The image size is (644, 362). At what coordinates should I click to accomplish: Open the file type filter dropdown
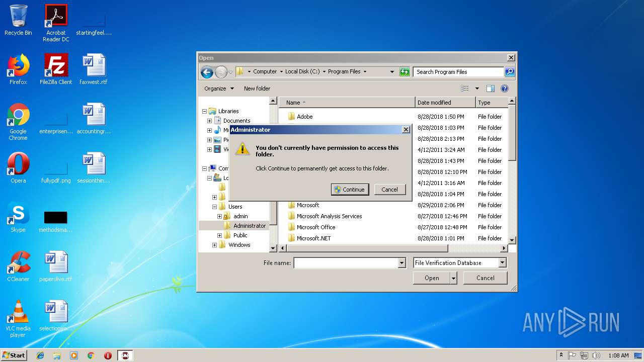502,262
